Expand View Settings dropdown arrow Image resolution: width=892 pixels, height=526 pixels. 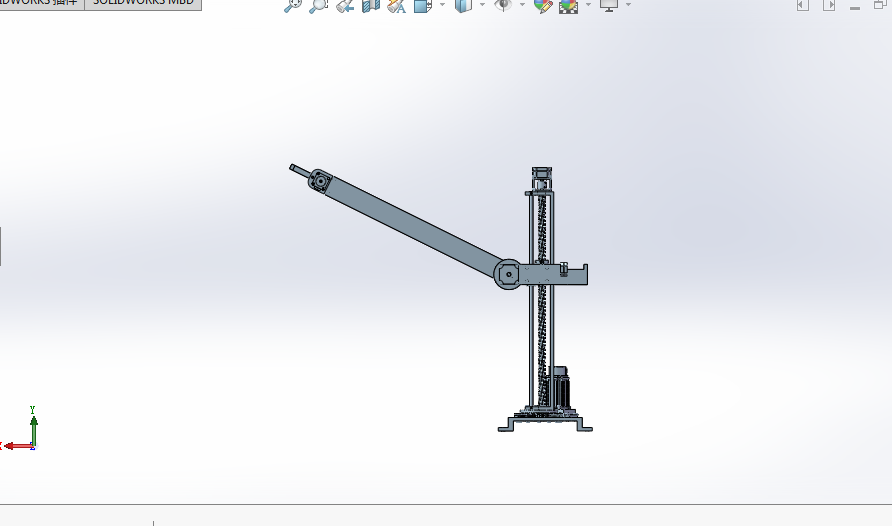point(629,5)
